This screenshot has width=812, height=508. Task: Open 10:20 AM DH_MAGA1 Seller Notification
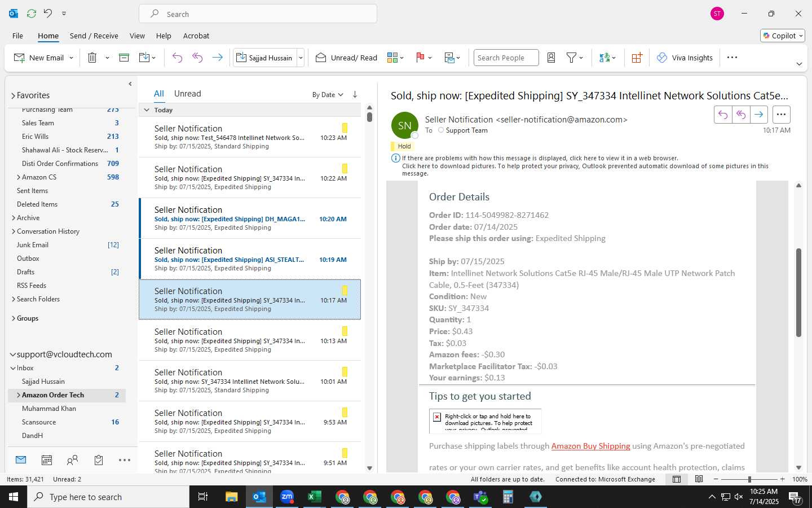pyautogui.click(x=250, y=218)
